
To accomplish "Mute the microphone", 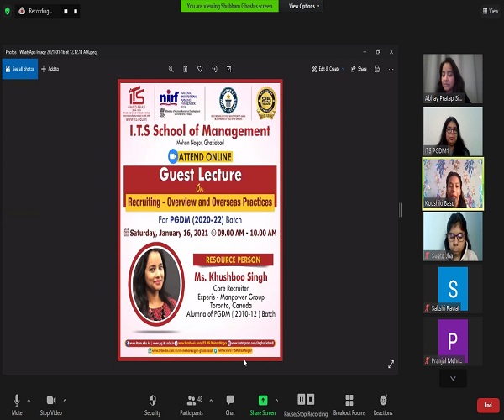I will [17, 404].
